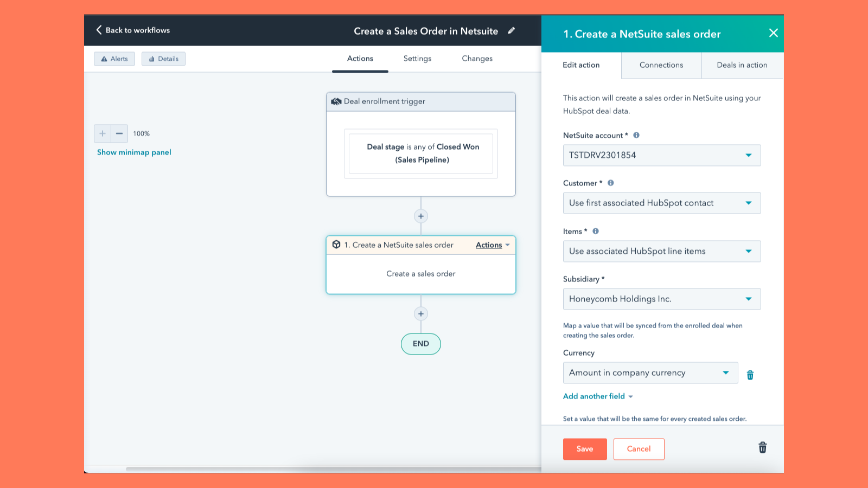The image size is (868, 488).
Task: Click the Items info tooltip icon
Action: (595, 230)
